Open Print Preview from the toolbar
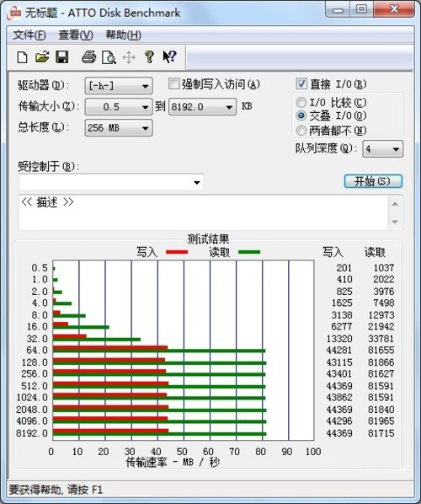 109,57
